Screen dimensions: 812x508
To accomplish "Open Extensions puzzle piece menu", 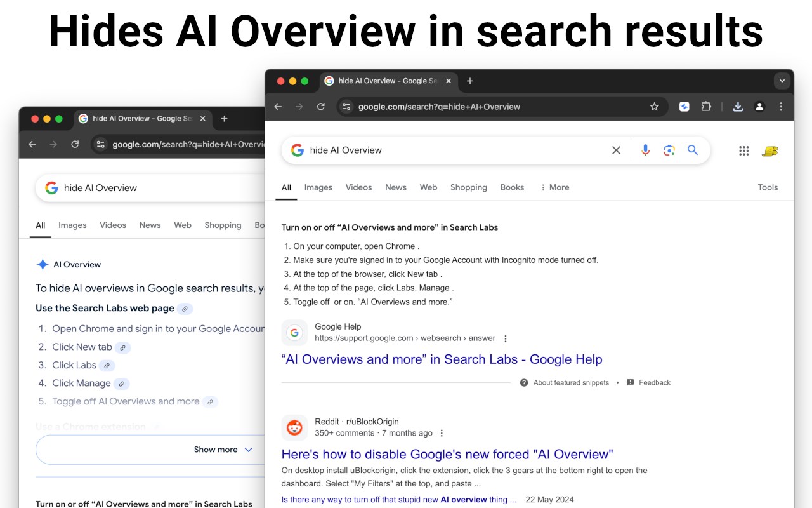I will [x=706, y=107].
